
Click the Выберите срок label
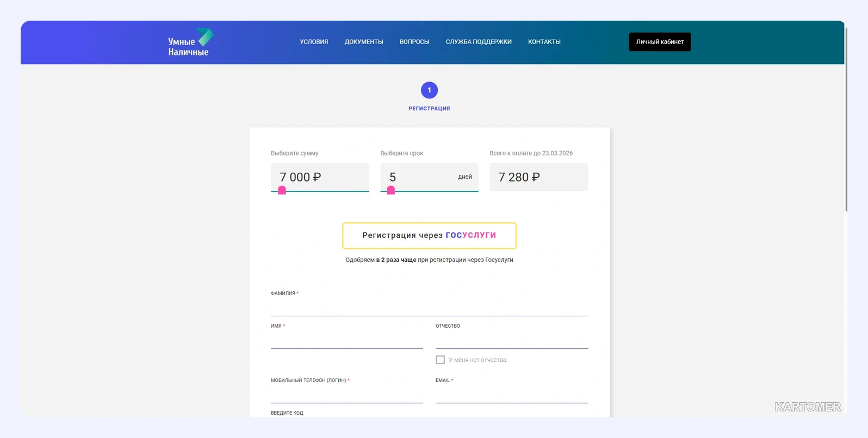pyautogui.click(x=401, y=153)
